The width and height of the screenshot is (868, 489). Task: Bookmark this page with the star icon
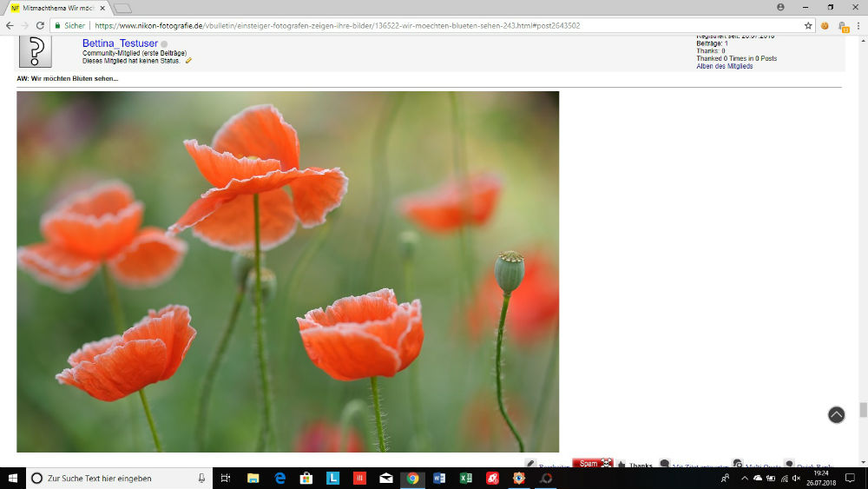point(808,25)
